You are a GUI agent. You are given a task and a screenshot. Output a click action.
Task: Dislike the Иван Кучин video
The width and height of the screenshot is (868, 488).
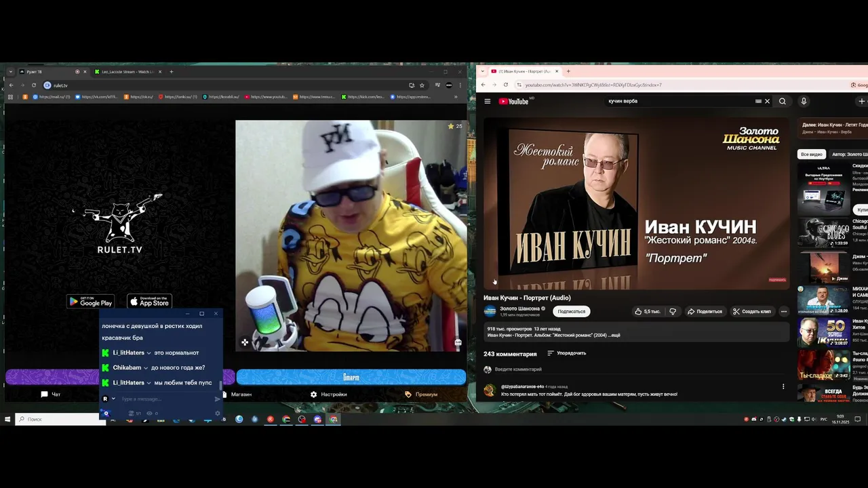pyautogui.click(x=673, y=311)
